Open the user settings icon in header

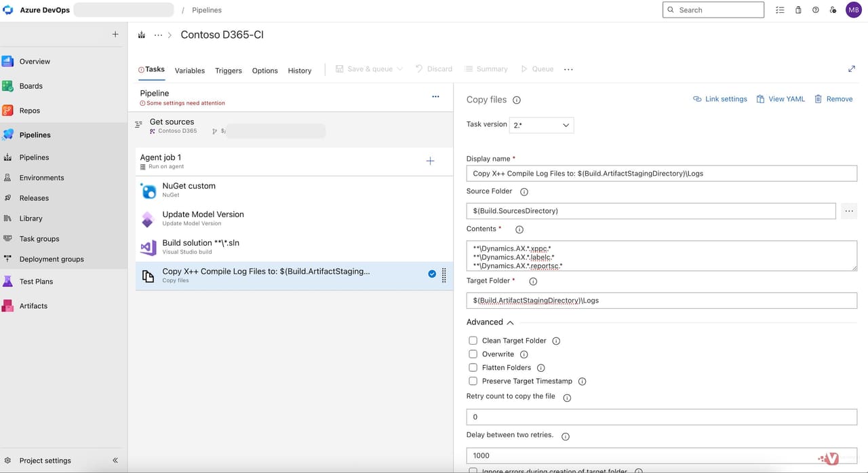click(x=833, y=10)
